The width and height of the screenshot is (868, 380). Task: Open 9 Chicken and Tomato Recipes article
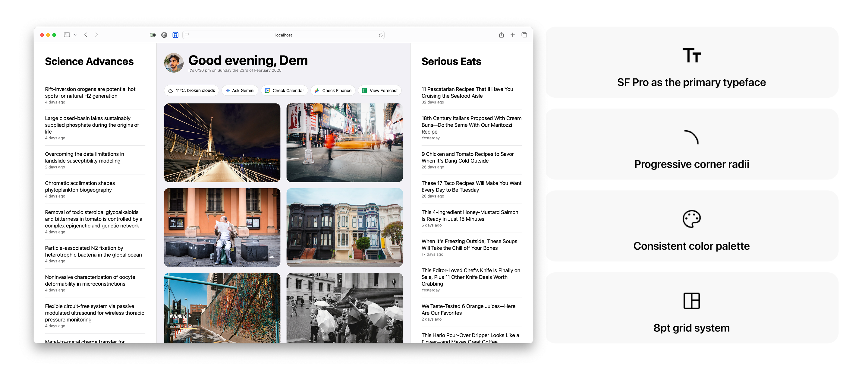[471, 160]
